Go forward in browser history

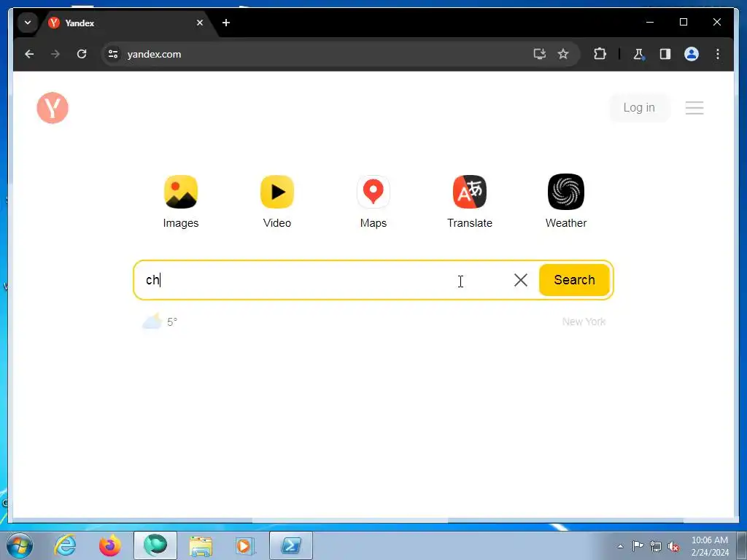(x=55, y=54)
